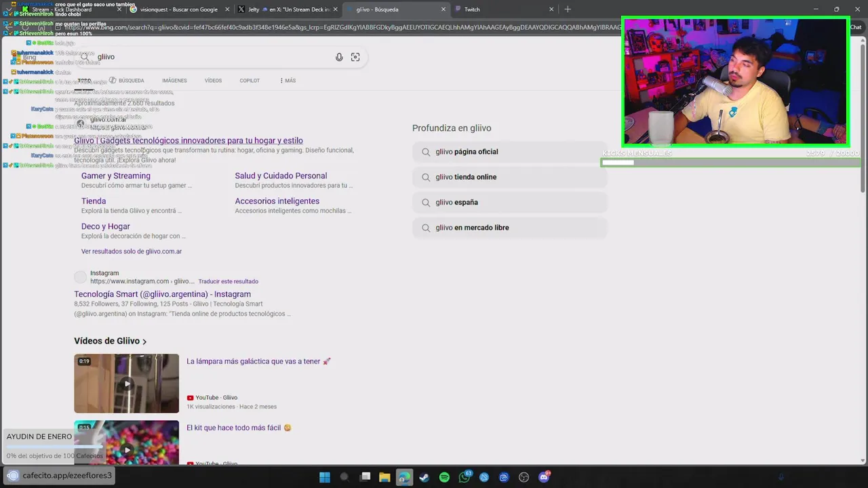
Task: Select suggestion 'gliivo página oficial'
Action: click(x=509, y=152)
